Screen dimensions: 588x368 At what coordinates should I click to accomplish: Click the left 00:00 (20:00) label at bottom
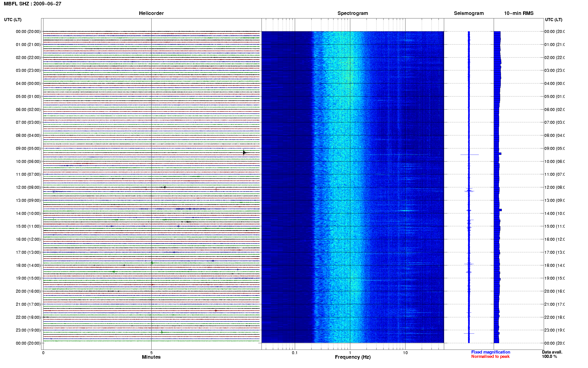pyautogui.click(x=28, y=343)
